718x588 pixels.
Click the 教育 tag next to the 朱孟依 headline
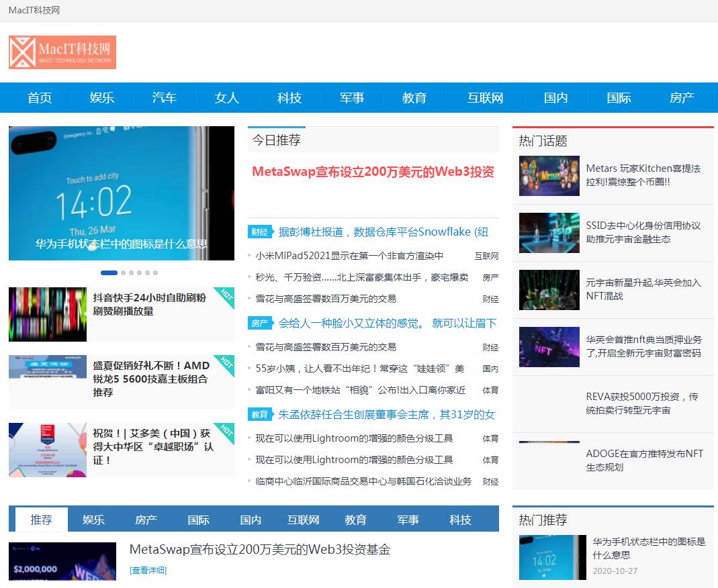click(x=260, y=415)
